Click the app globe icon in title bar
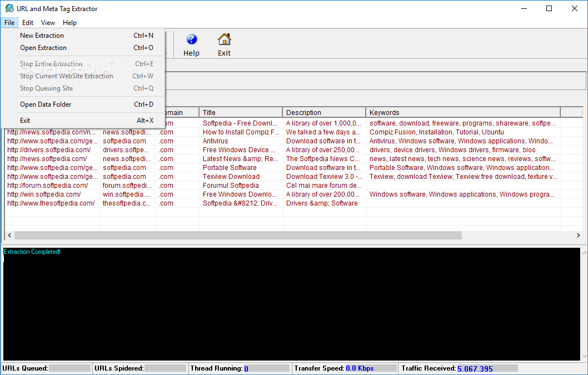588x375 pixels. pyautogui.click(x=9, y=8)
